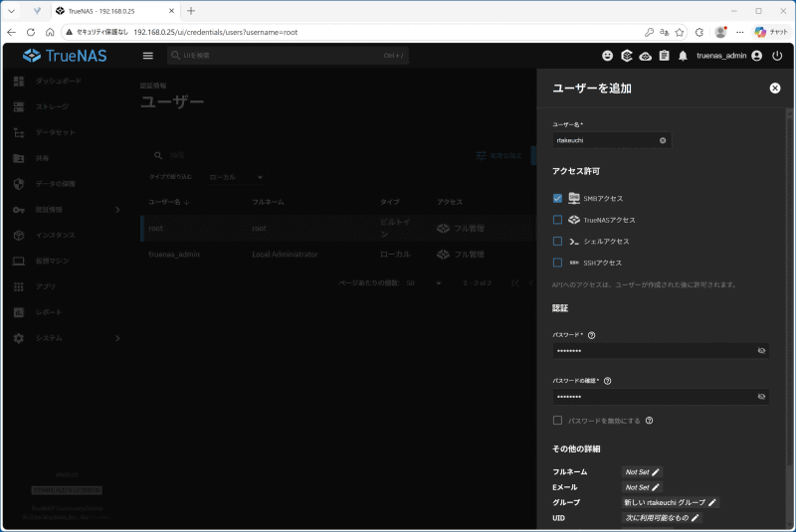Viewport: 796px width, 532px height.
Task: Open the Reporting sidebar item
Action: click(x=49, y=312)
